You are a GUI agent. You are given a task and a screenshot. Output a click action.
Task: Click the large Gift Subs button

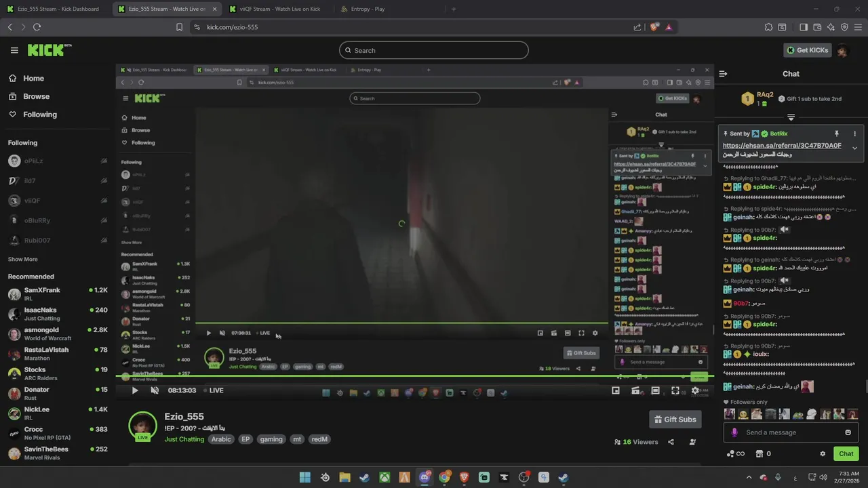coord(675,420)
